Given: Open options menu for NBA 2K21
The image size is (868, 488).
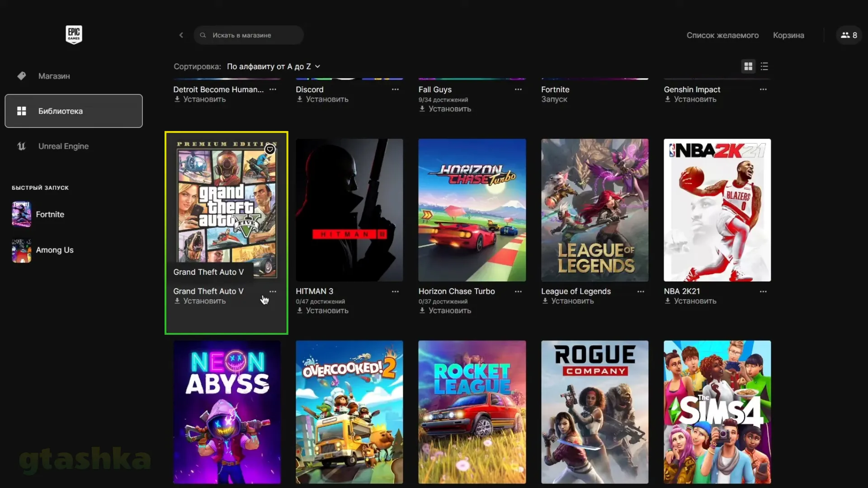Looking at the screenshot, I should pos(763,291).
